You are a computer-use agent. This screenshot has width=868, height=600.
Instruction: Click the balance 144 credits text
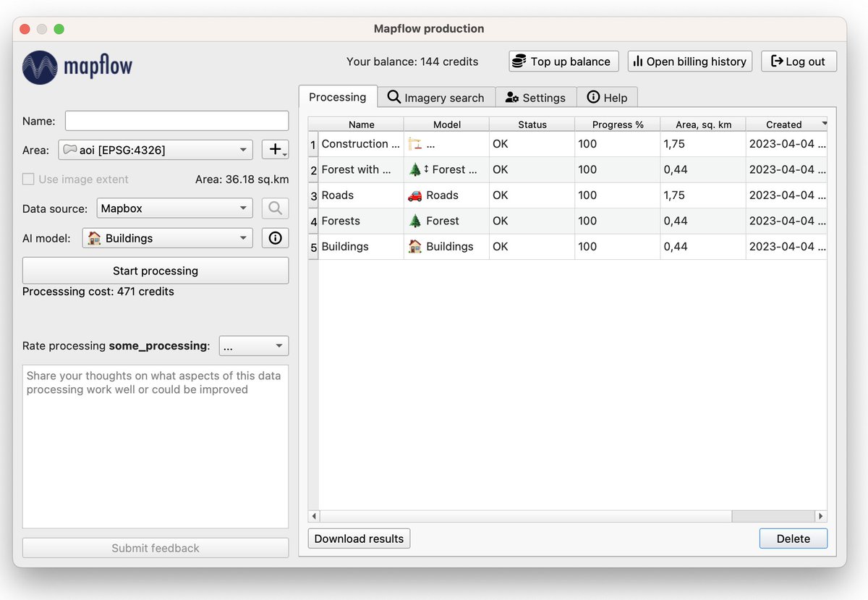pos(412,62)
